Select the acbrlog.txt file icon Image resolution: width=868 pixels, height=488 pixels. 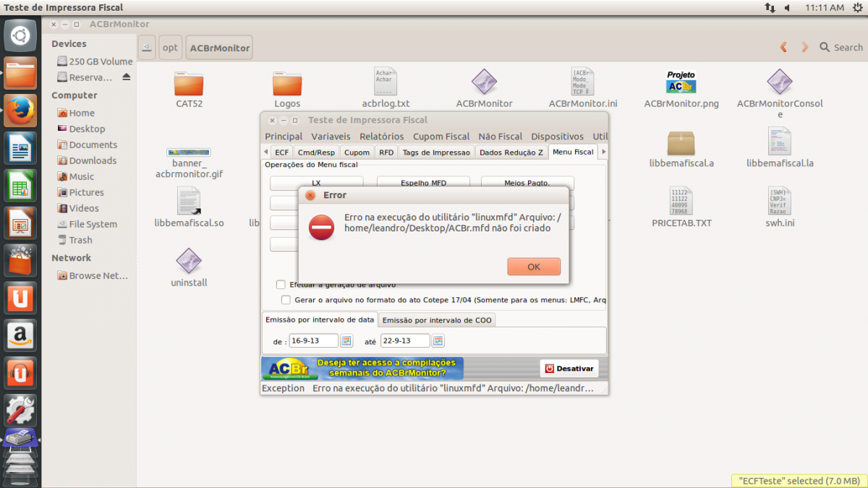[x=386, y=82]
